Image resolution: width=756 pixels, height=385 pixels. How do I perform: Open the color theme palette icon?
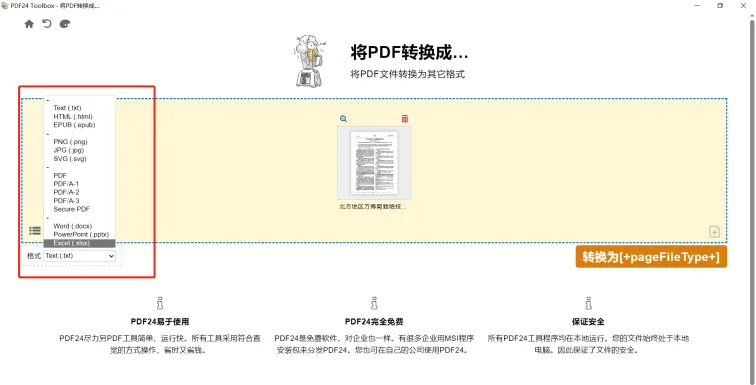click(65, 24)
